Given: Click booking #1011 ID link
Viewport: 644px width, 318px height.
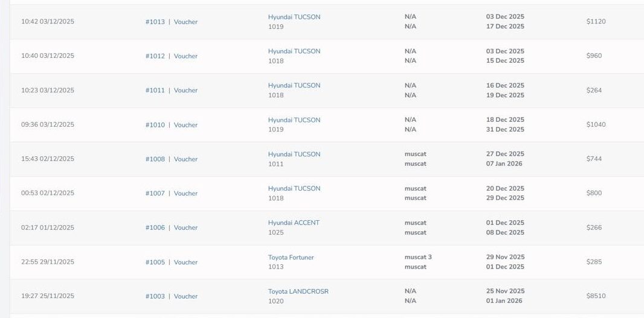Looking at the screenshot, I should tap(155, 91).
